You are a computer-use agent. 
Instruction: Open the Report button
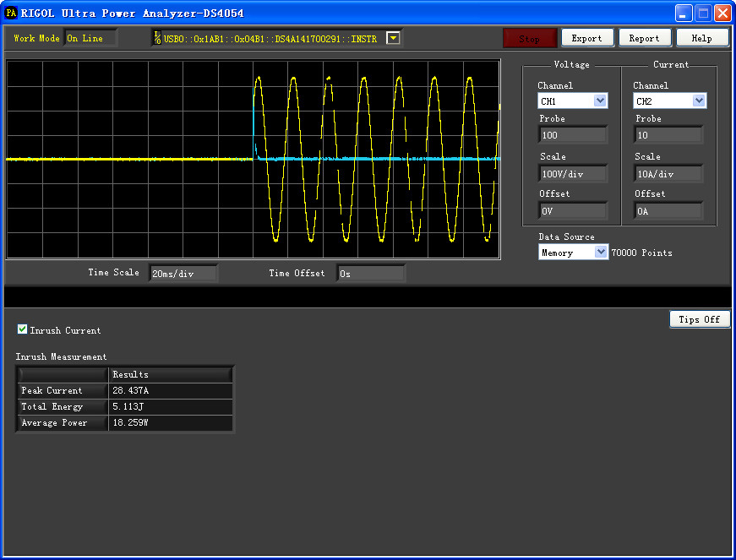[x=645, y=38]
